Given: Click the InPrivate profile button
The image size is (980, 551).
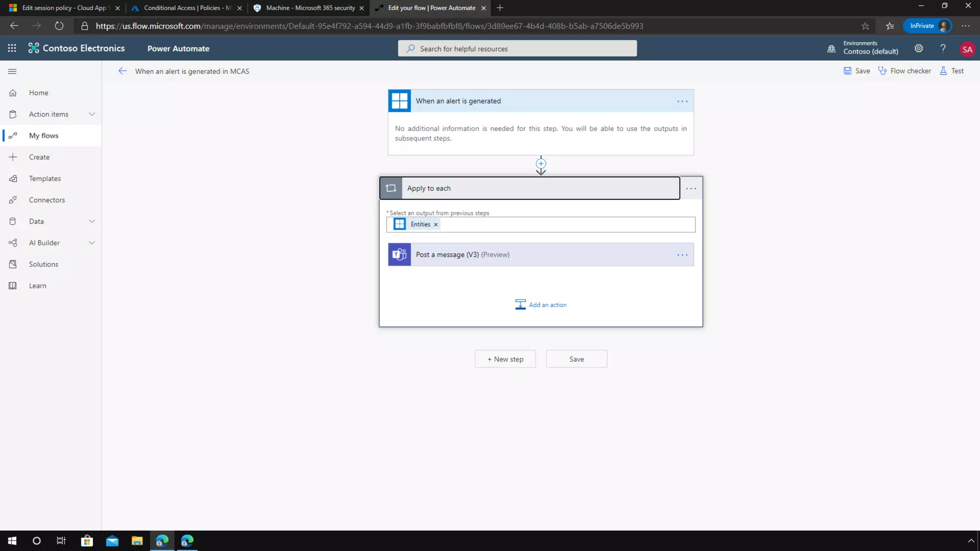Looking at the screenshot, I should 927,26.
